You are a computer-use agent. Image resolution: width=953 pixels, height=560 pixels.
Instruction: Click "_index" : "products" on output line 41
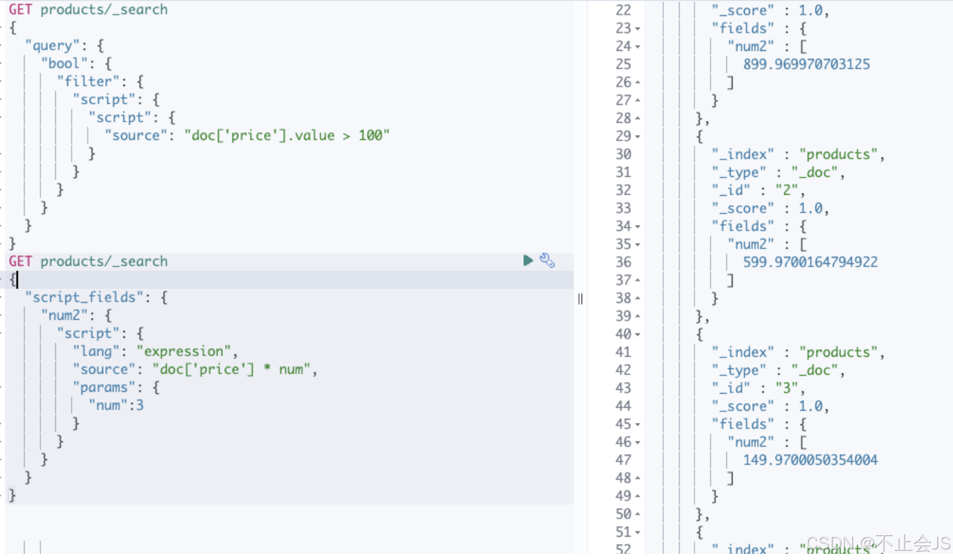[x=798, y=352]
